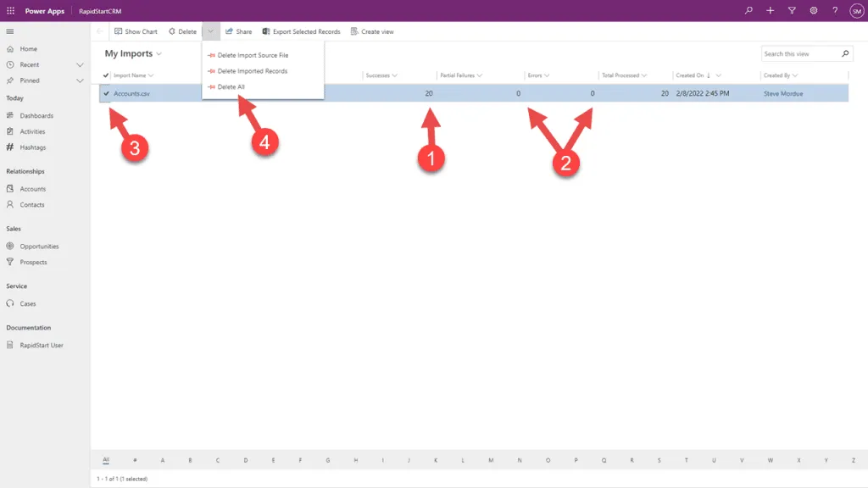Click the Share button
Viewport: 868px width, 488px height.
pos(237,30)
